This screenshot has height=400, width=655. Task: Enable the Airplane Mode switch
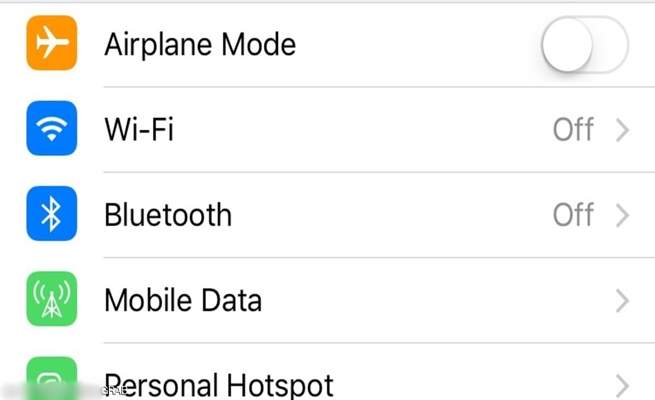point(584,45)
